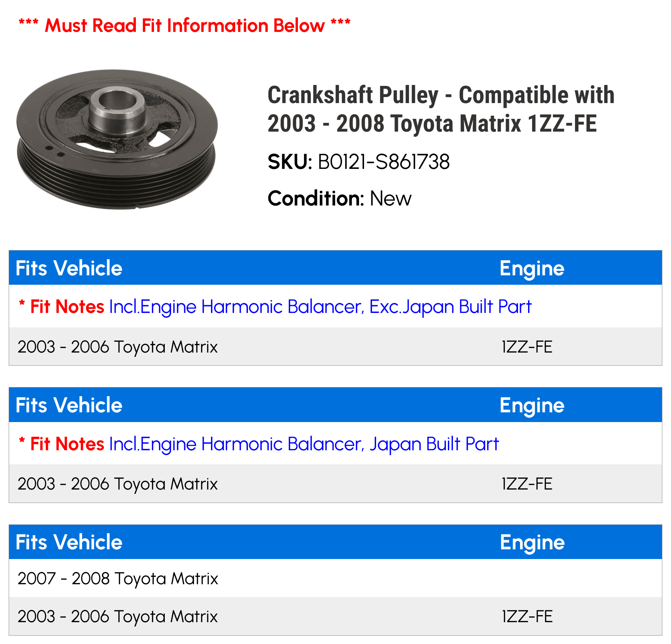Viewport: 671px width, 644px height.
Task: Click the second table's Engine header
Action: [x=532, y=406]
